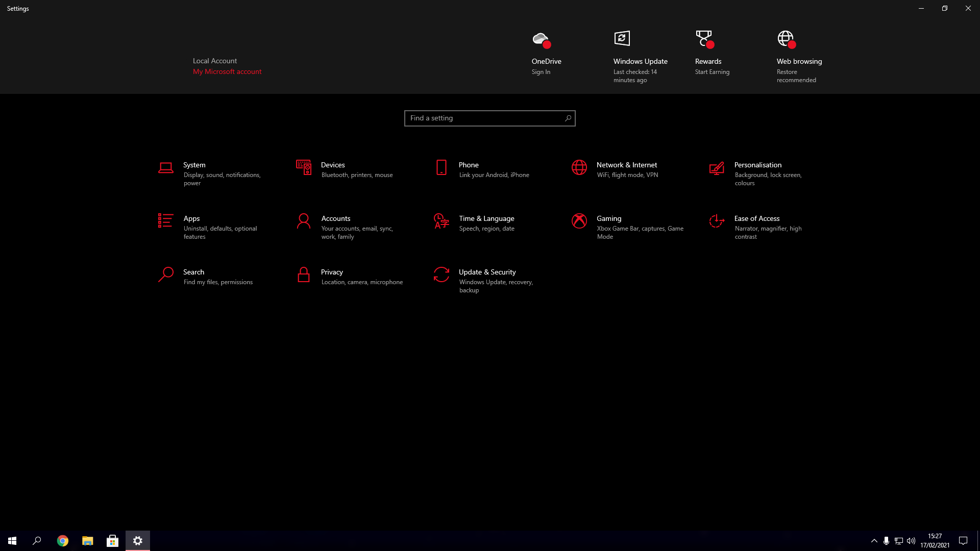Screen dimensions: 980x551
Task: Click Web browsing Restore recommended text
Action: (796, 76)
